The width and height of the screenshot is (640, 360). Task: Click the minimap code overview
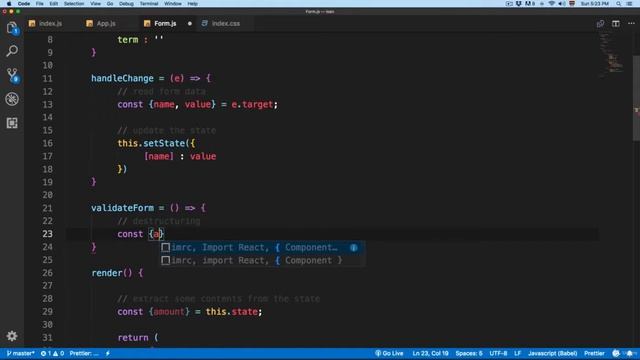tap(611, 55)
